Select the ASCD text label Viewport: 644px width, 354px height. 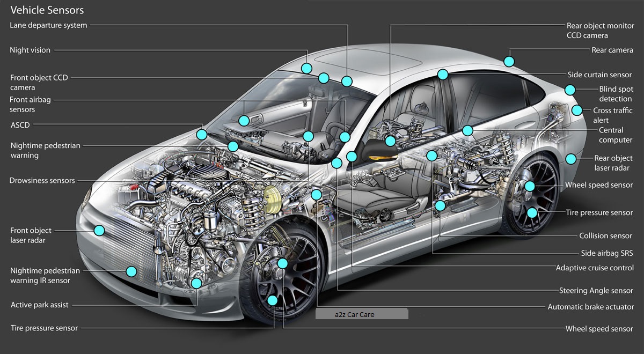[x=20, y=125]
